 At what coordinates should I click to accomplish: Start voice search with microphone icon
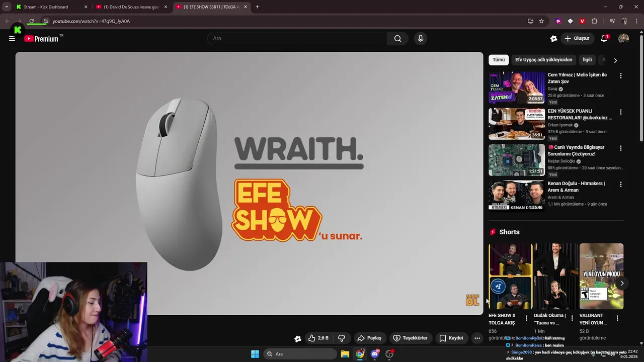coord(421,39)
